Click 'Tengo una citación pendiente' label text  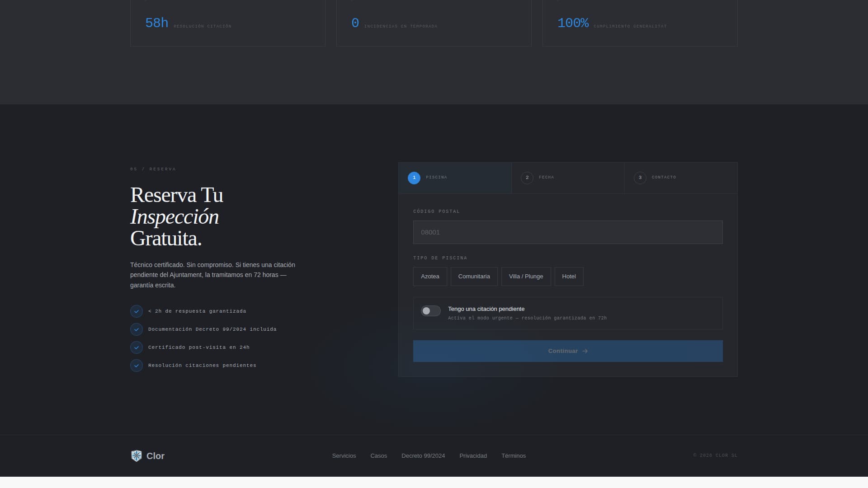486,309
